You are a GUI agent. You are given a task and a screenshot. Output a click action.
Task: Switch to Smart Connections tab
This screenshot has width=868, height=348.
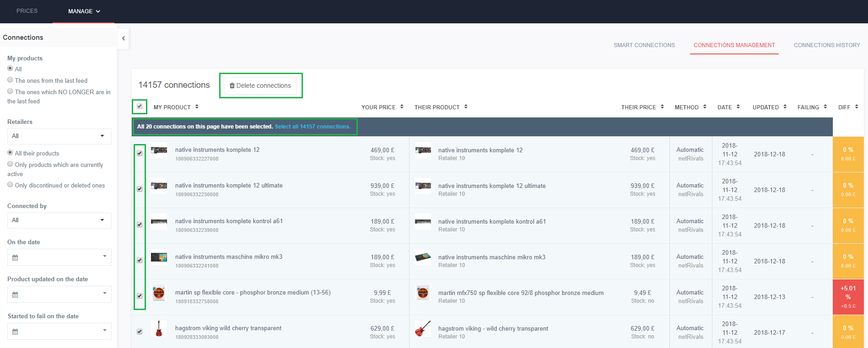(644, 45)
